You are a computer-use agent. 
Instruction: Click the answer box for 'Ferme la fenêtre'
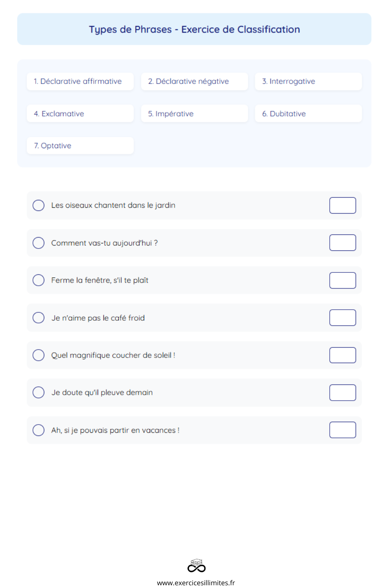(x=343, y=280)
